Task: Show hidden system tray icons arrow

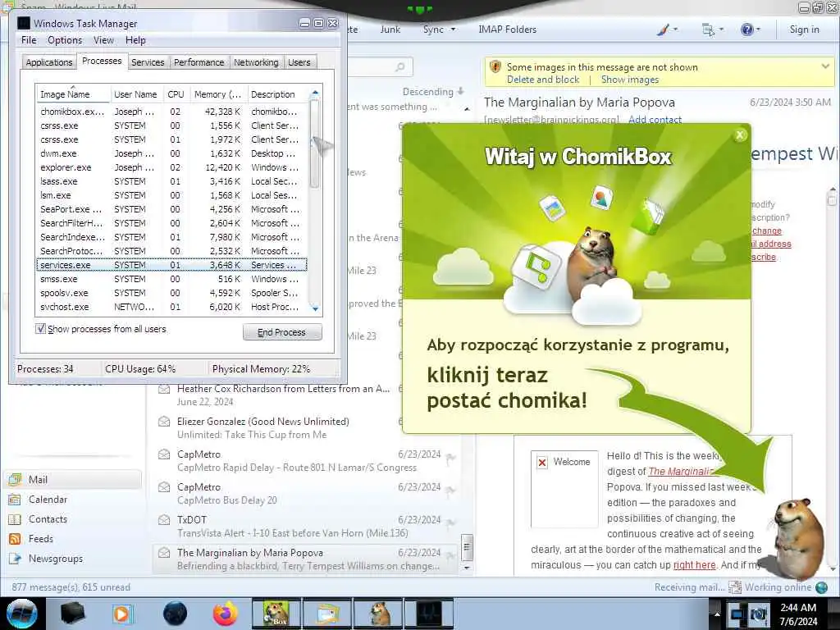Action: click(x=717, y=614)
